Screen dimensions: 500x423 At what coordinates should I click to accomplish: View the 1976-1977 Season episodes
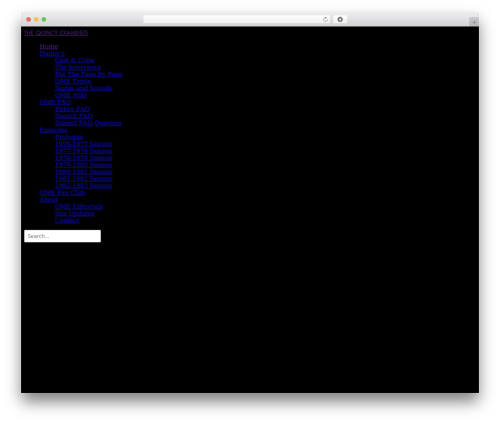click(x=83, y=144)
